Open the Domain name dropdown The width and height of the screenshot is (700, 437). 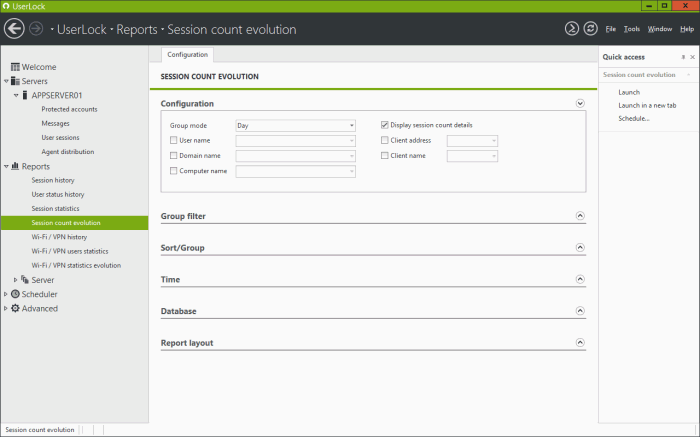click(x=296, y=156)
